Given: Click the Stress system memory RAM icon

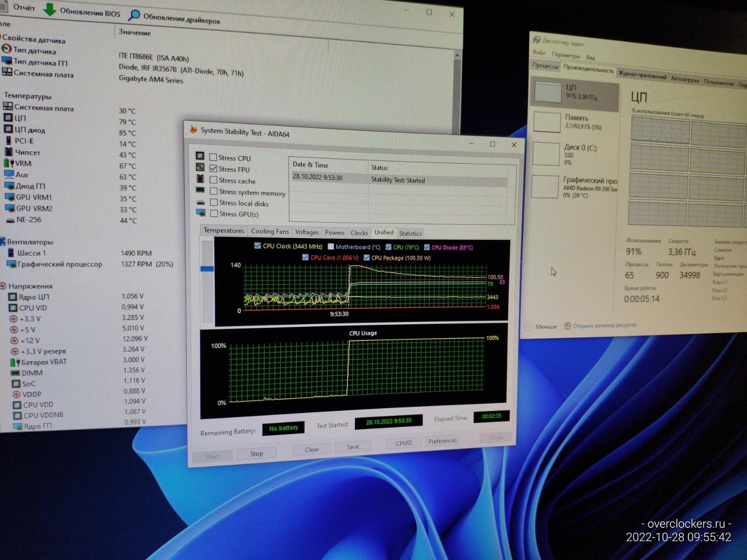Looking at the screenshot, I should point(200,190).
